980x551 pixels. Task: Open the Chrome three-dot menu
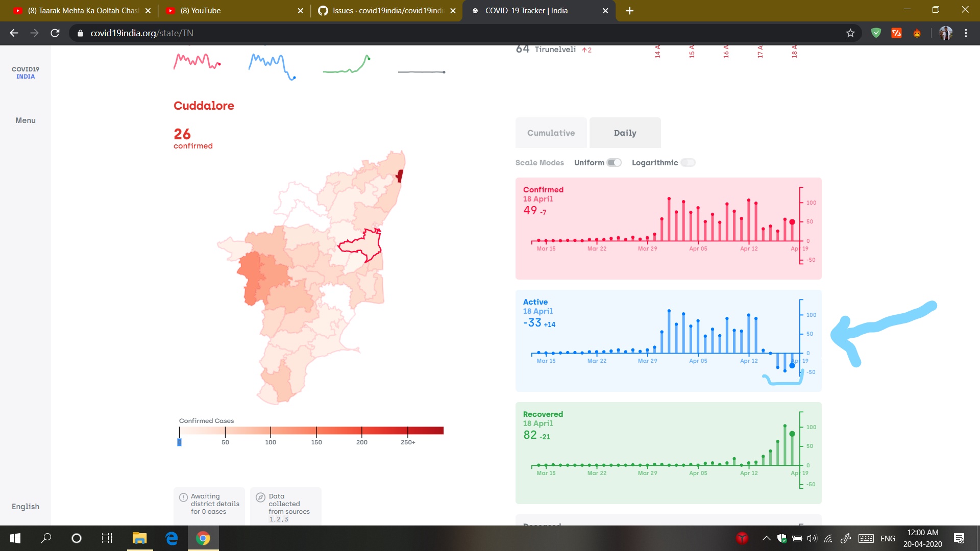point(966,33)
